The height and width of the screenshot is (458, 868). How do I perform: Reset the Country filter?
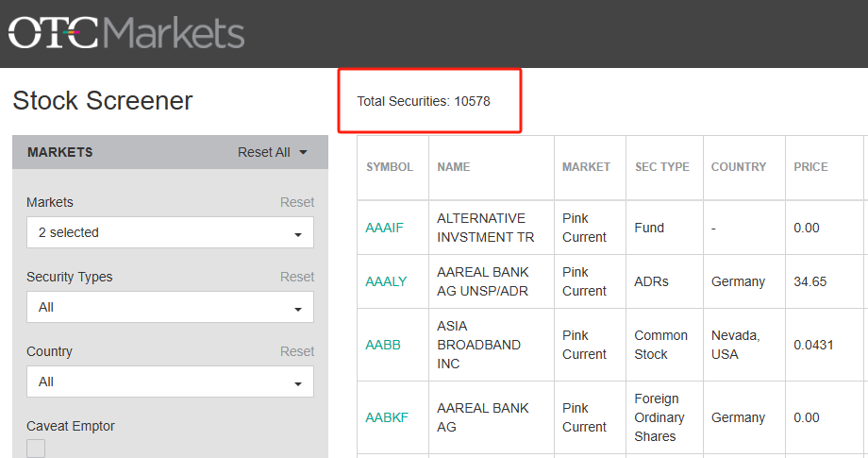pyautogui.click(x=297, y=351)
